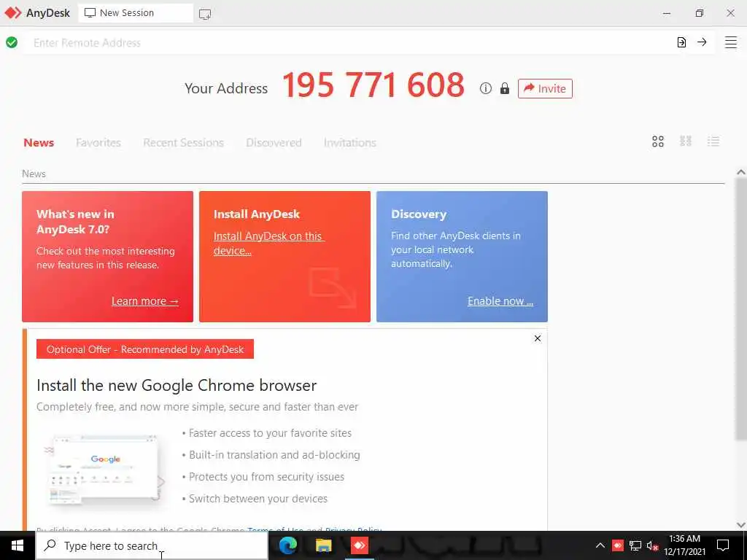Click the 195 771 608 address number
Image resolution: width=747 pixels, height=560 pixels.
[x=373, y=86]
